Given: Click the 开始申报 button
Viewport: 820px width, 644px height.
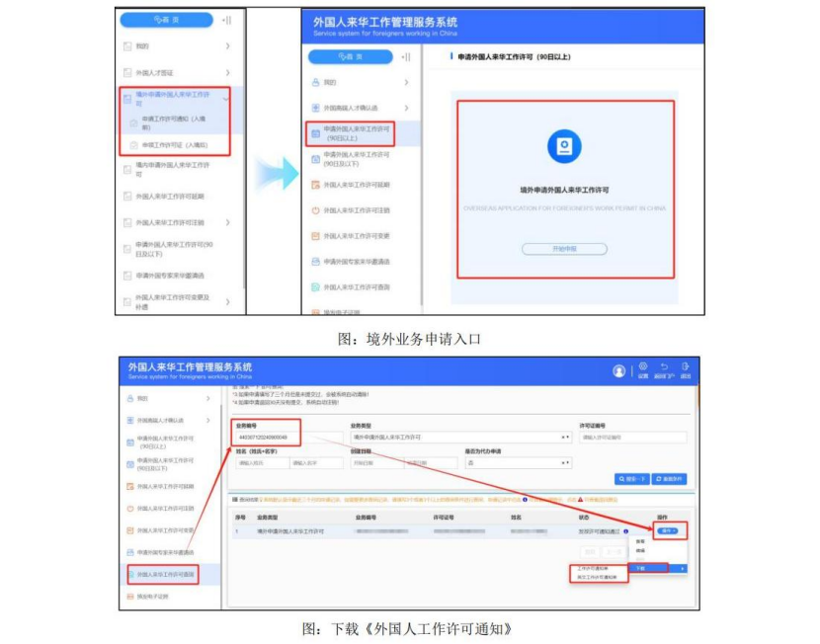Looking at the screenshot, I should click(563, 249).
